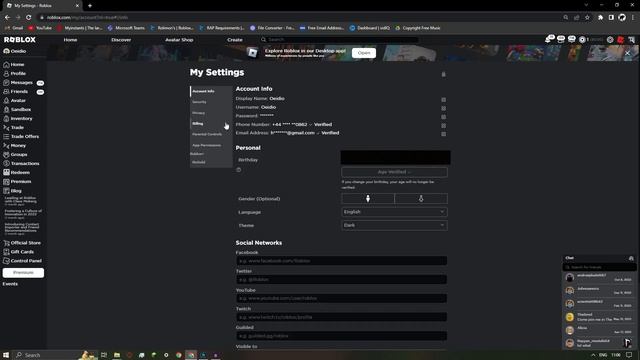This screenshot has width=640, height=360.
Task: Click the Twitch input field
Action: [341, 317]
